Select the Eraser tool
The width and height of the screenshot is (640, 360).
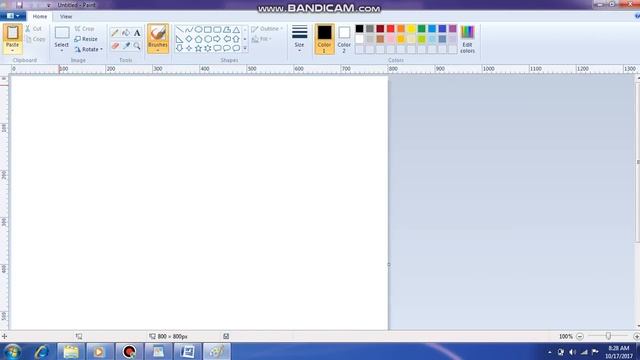(x=115, y=46)
